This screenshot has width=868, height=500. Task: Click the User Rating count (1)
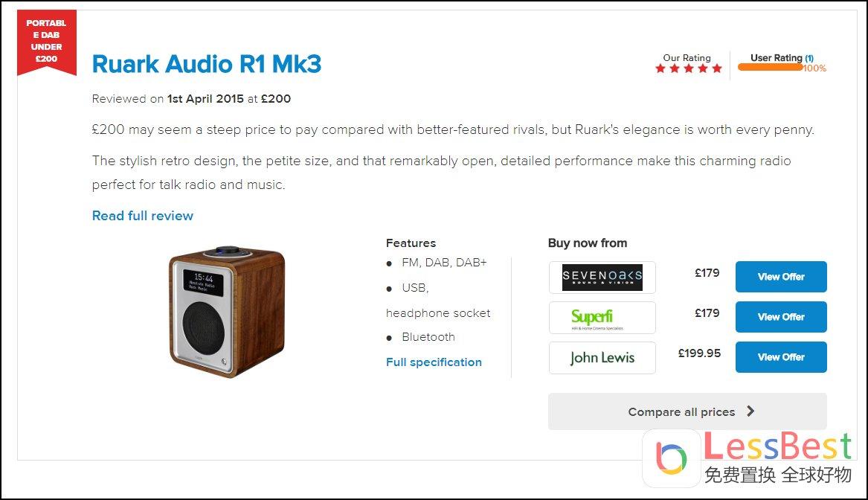coord(809,58)
